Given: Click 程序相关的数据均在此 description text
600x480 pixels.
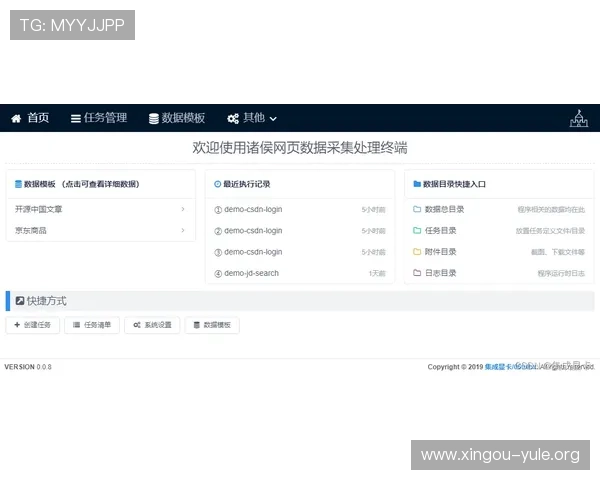Looking at the screenshot, I should pyautogui.click(x=551, y=209).
